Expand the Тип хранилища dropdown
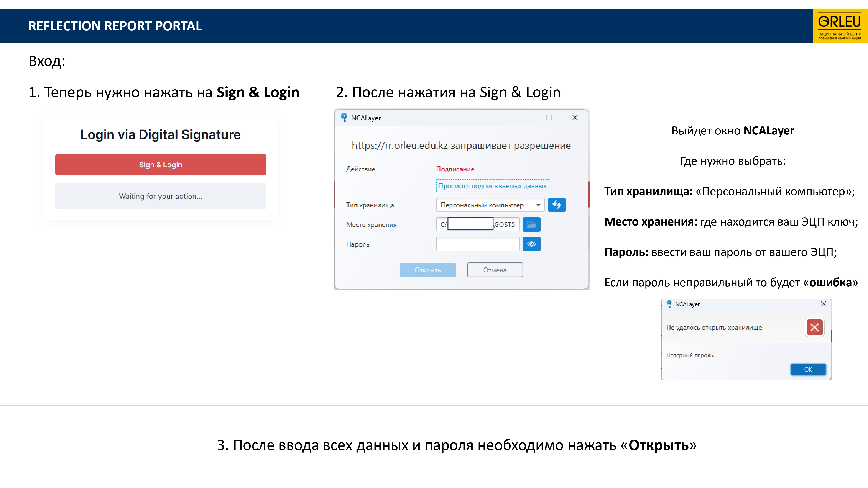The height and width of the screenshot is (488, 868). (x=490, y=205)
